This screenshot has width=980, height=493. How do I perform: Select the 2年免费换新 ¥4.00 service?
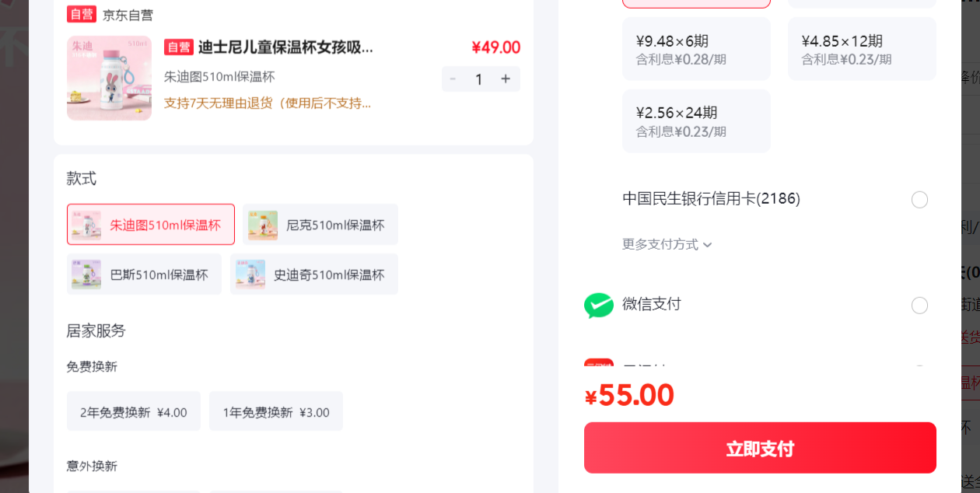tap(134, 411)
